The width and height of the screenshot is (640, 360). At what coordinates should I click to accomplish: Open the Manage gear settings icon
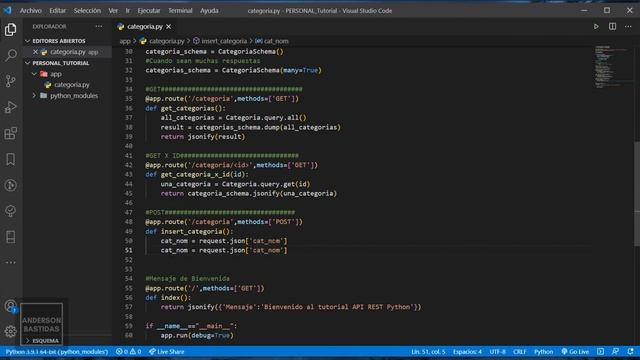point(11,331)
